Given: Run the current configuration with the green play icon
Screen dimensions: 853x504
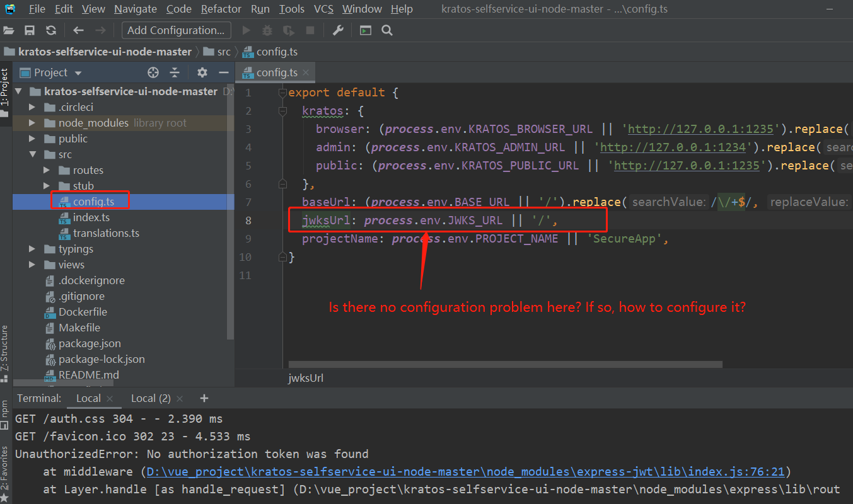Looking at the screenshot, I should [x=246, y=30].
